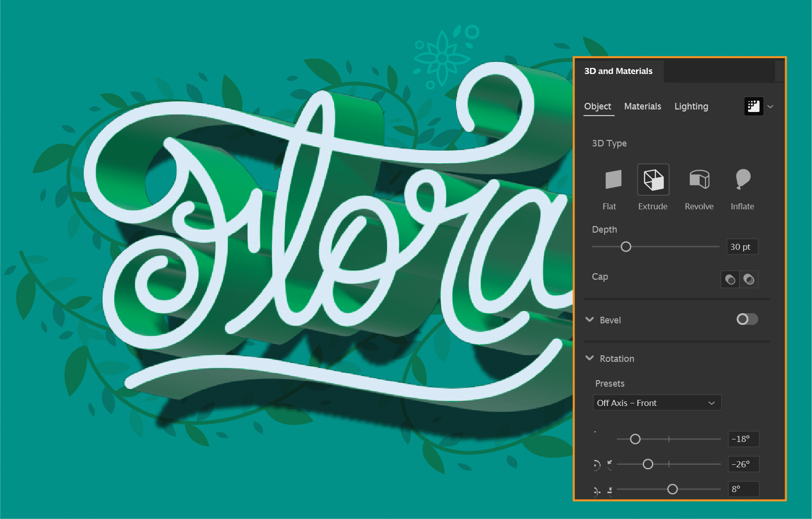Collapse the Rotation section
This screenshot has height=519, width=812.
tap(589, 358)
